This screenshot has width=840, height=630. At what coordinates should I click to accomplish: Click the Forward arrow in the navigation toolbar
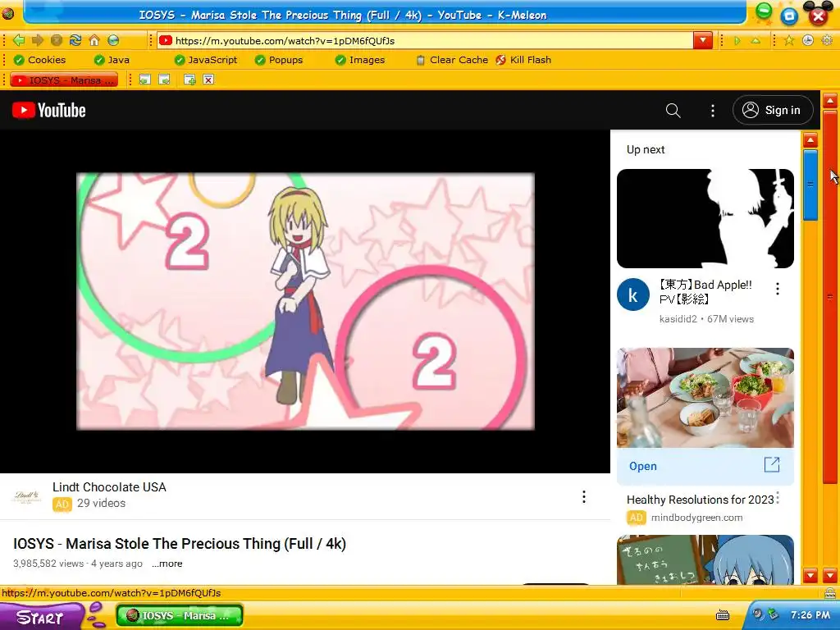coord(38,40)
